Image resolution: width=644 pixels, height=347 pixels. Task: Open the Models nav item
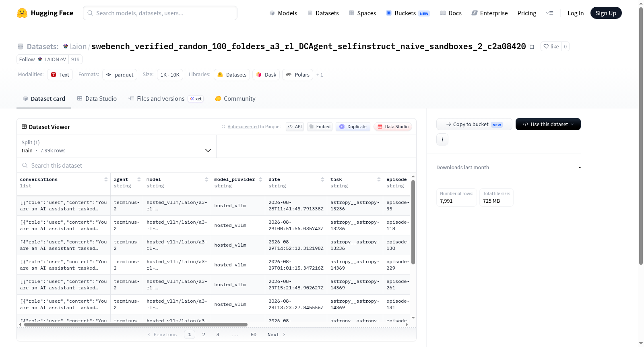(x=283, y=13)
